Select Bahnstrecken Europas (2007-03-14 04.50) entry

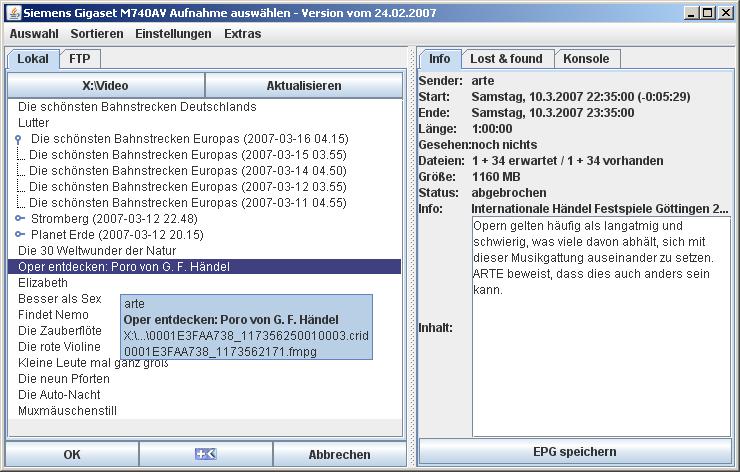187,171
